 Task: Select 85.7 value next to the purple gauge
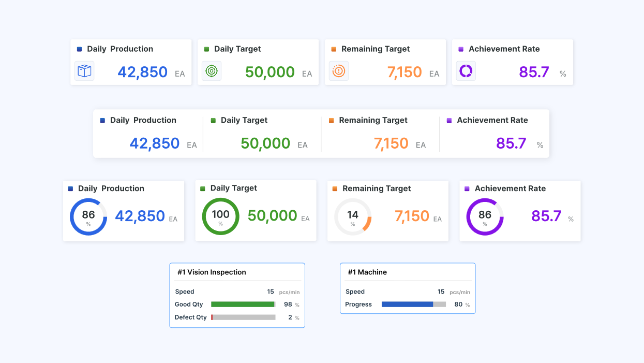pos(546,216)
